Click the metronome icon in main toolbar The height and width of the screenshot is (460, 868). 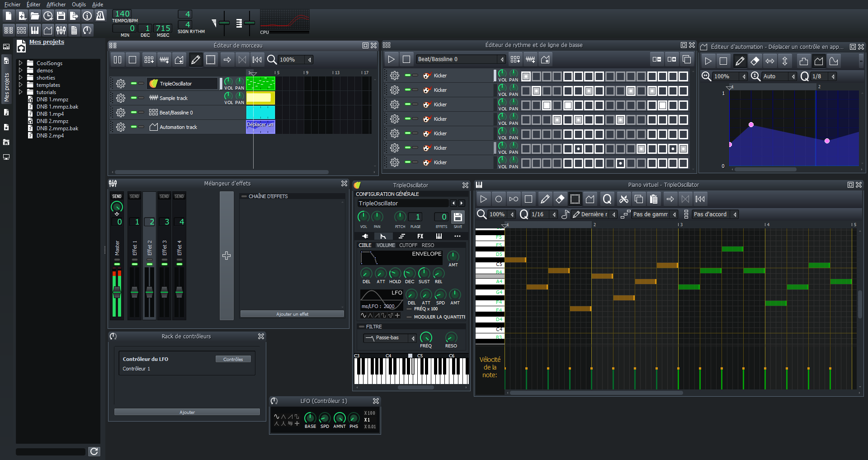(100, 16)
